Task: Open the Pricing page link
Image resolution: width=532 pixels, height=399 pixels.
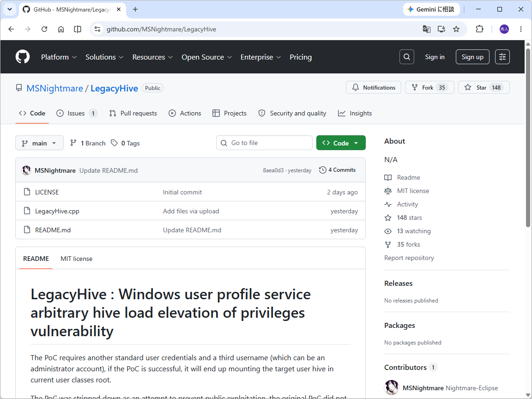Action: pyautogui.click(x=301, y=57)
